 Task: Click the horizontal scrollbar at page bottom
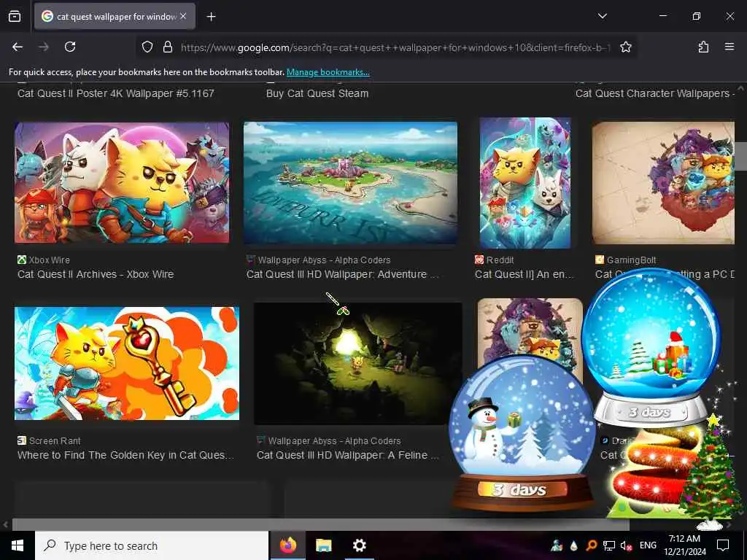pyautogui.click(x=321, y=525)
